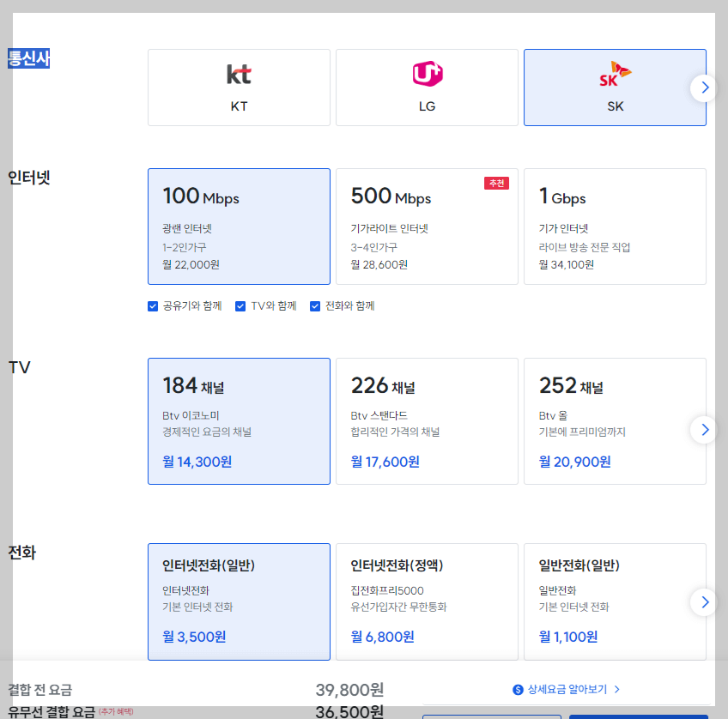Select the KT carrier card
Viewport: 728px width, 719px height.
239,88
